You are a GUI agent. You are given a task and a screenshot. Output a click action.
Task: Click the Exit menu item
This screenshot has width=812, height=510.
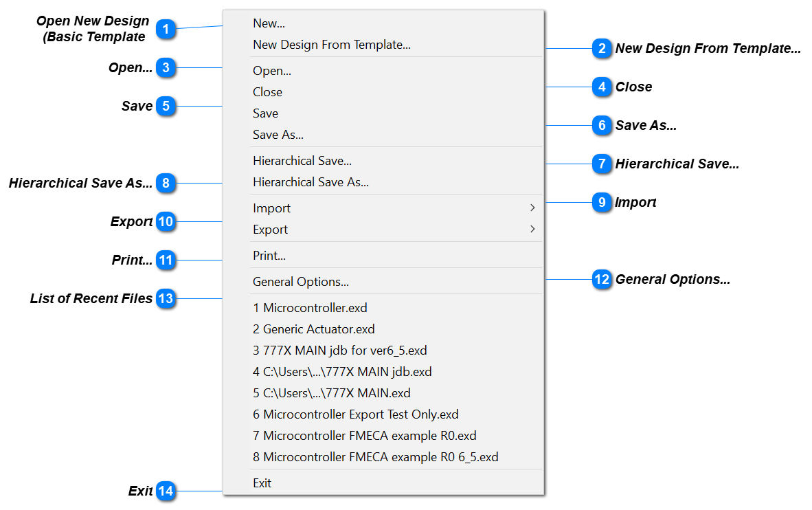click(x=383, y=483)
